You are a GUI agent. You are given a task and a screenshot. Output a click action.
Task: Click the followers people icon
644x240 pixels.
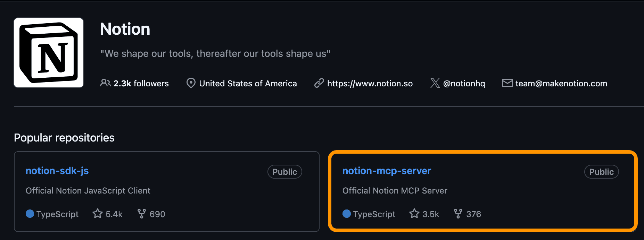(105, 83)
